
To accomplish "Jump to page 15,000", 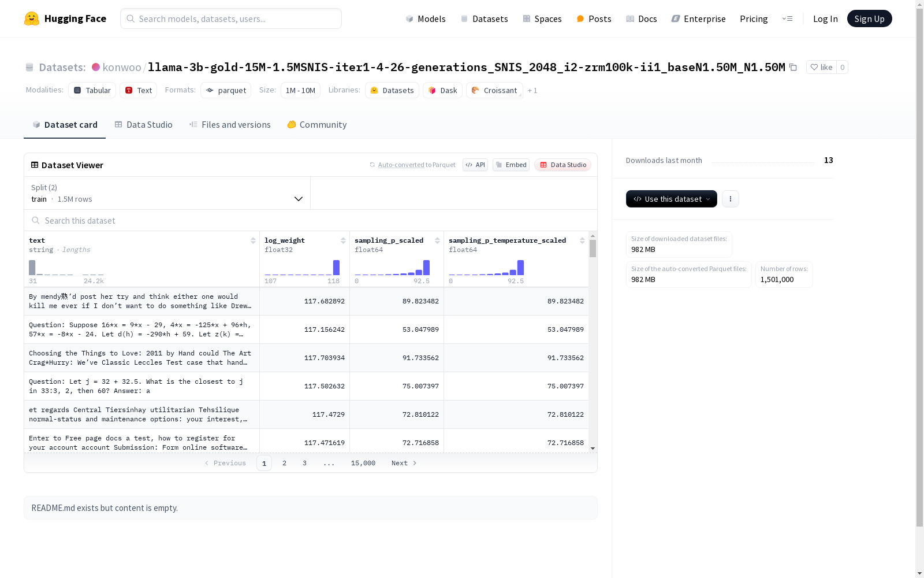I will pos(363,463).
